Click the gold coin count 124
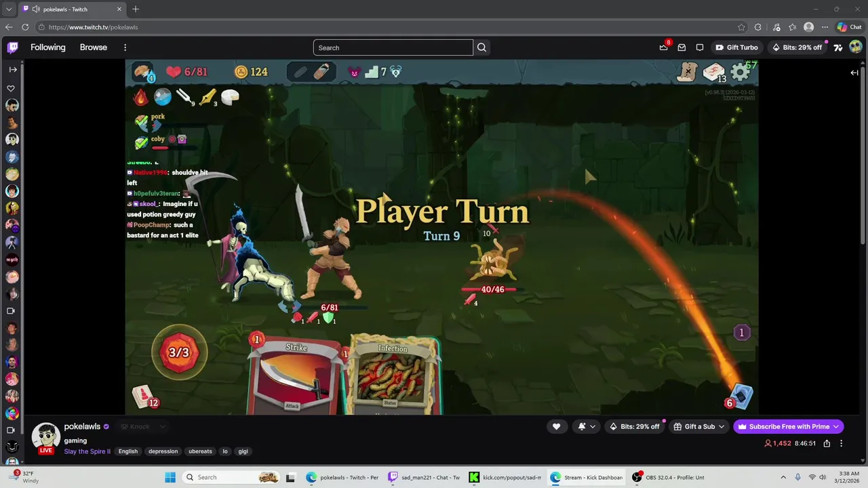 [x=251, y=72]
